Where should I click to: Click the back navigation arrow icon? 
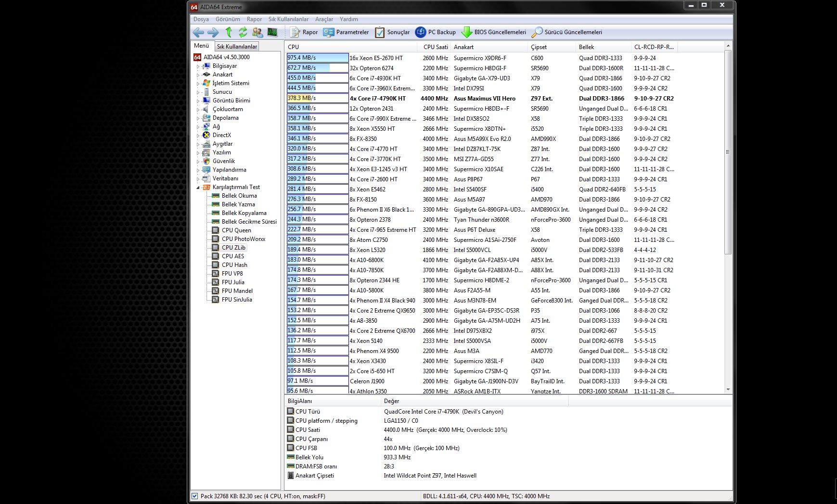198,32
